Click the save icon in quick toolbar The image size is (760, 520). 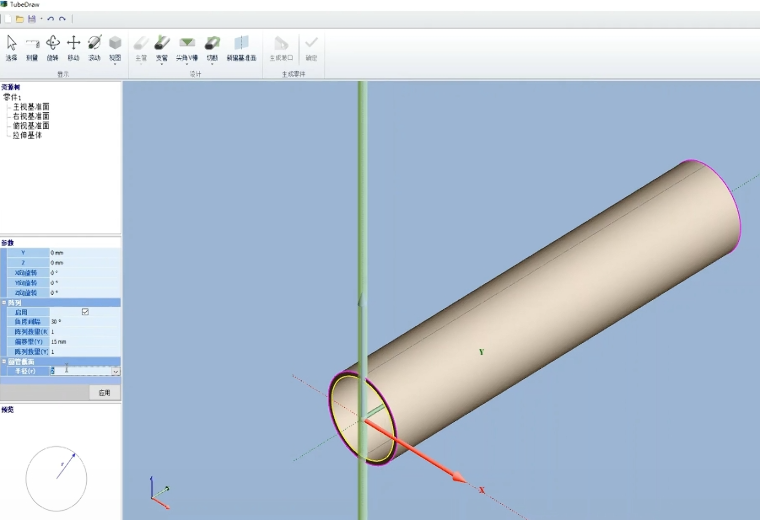tap(32, 19)
